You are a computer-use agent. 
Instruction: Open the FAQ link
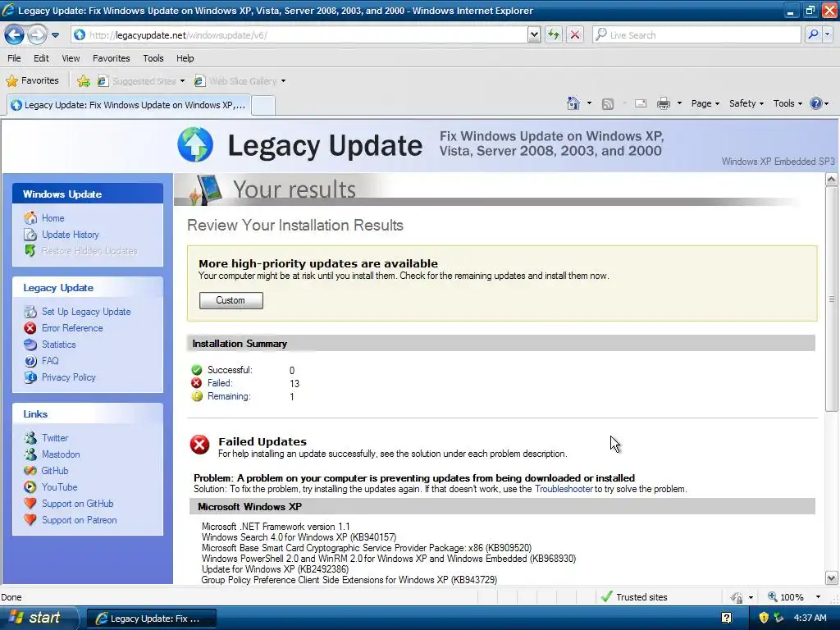click(50, 361)
